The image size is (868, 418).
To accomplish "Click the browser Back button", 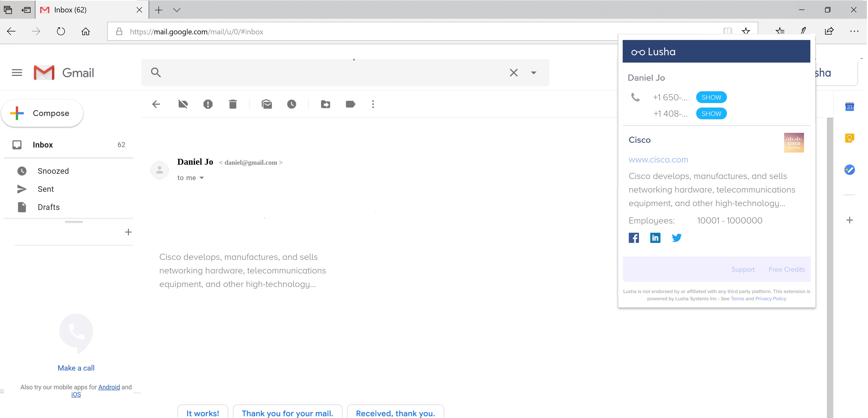I will (11, 32).
